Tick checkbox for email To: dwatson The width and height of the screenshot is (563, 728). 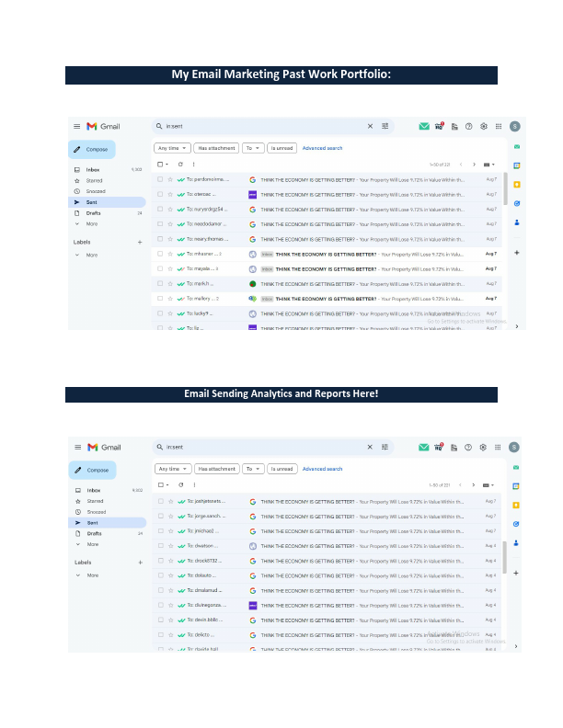[x=161, y=546]
